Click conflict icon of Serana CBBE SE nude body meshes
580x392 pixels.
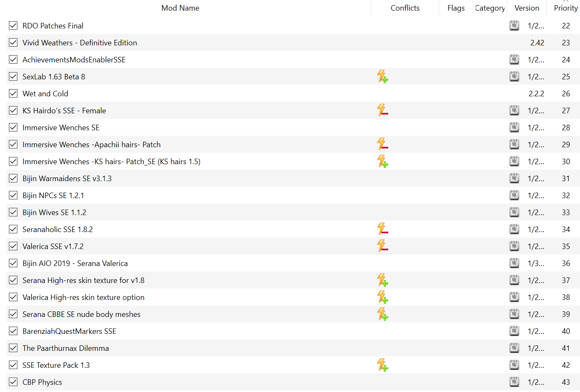pyautogui.click(x=383, y=314)
